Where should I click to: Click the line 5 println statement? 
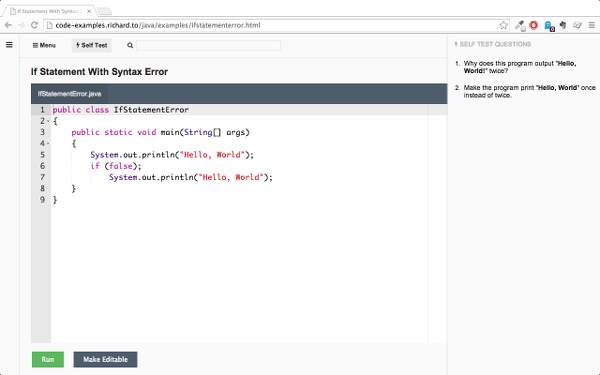172,155
